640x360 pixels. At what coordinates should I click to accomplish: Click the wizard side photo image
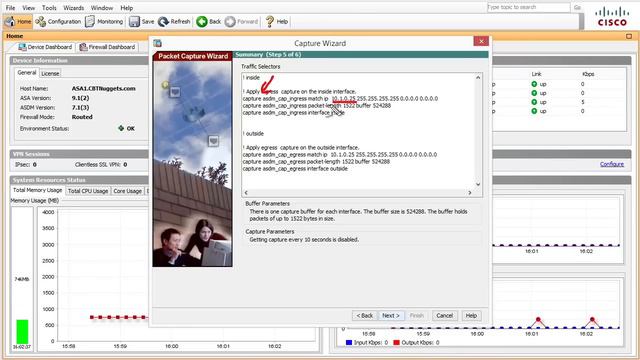pyautogui.click(x=192, y=164)
